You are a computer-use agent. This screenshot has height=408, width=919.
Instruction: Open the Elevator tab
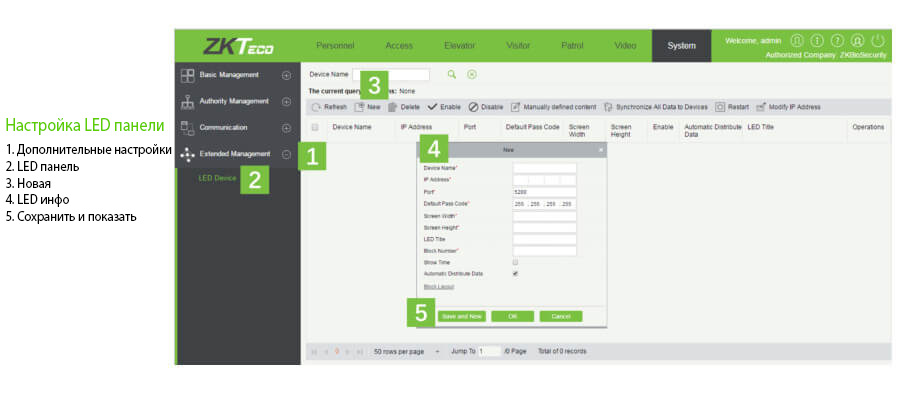[459, 46]
